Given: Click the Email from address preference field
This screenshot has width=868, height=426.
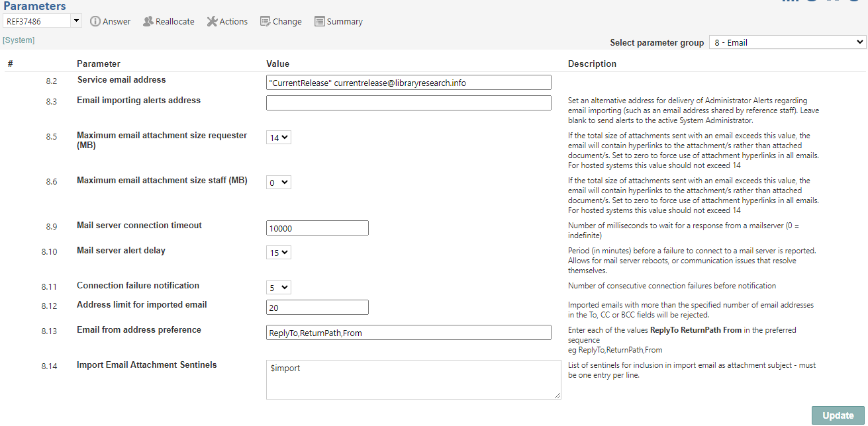Looking at the screenshot, I should [x=409, y=332].
